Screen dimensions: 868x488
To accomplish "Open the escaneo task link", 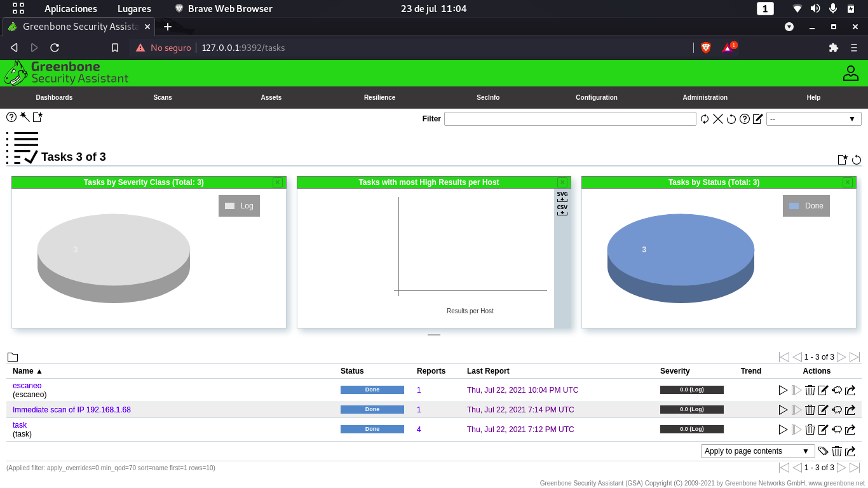I will (x=27, y=386).
